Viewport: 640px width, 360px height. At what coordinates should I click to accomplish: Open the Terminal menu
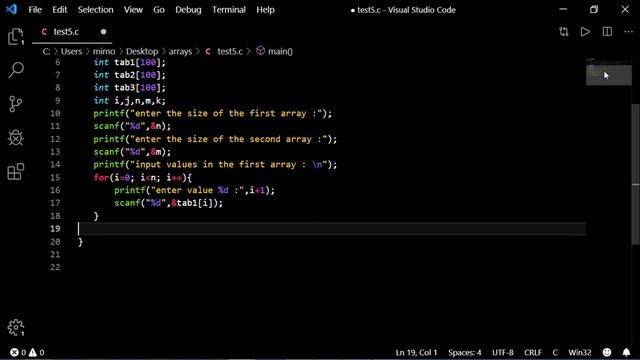click(x=229, y=9)
